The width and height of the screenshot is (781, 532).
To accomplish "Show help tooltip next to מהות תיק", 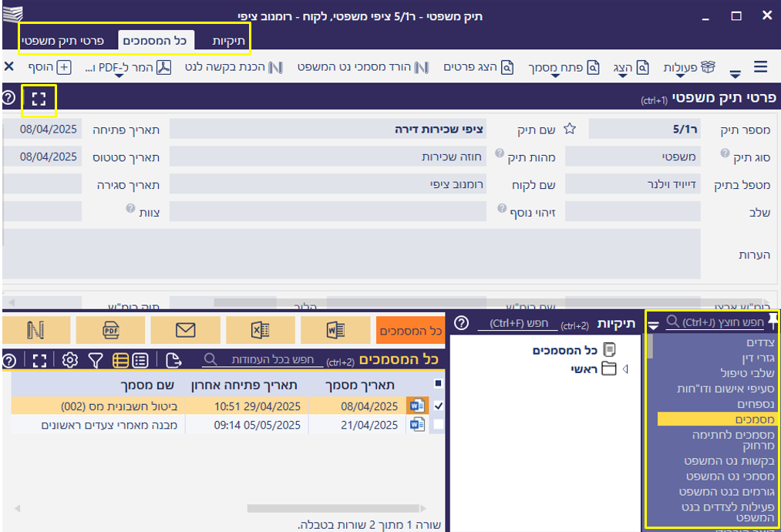I will [499, 153].
